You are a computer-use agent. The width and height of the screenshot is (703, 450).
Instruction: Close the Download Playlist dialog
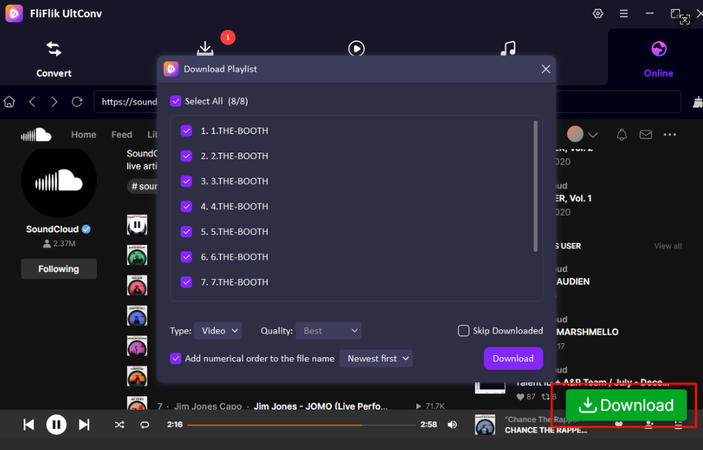pos(546,69)
